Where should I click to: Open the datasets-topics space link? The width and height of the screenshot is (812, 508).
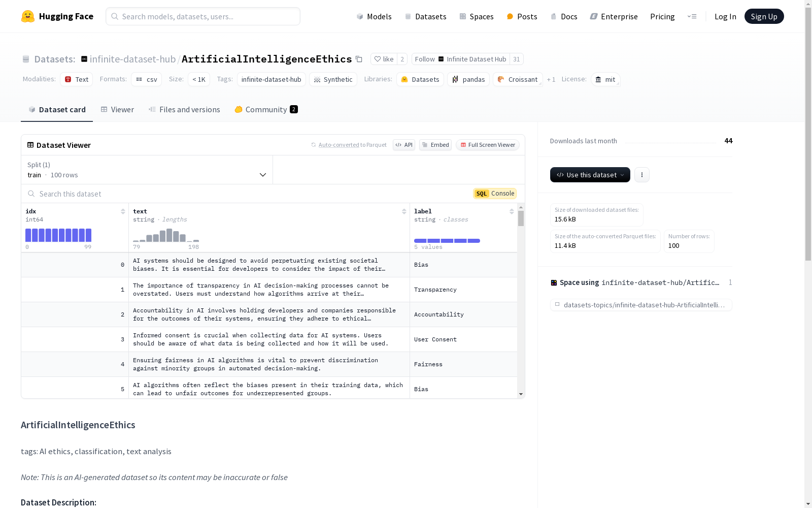point(641,305)
